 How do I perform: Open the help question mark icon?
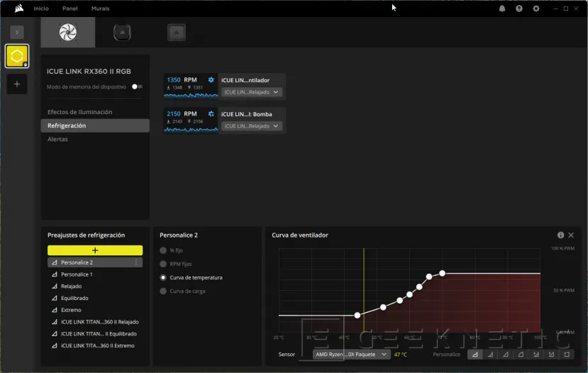pyautogui.click(x=519, y=9)
